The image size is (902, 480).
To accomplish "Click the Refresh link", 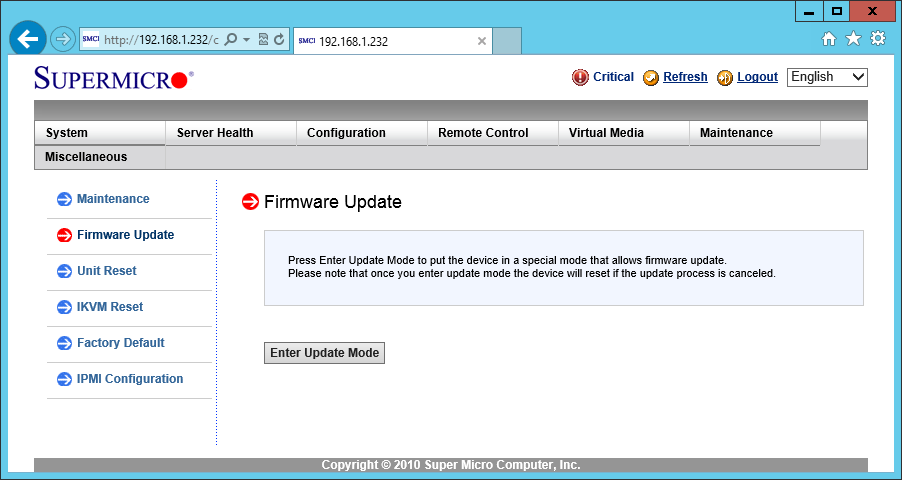I will (x=685, y=77).
